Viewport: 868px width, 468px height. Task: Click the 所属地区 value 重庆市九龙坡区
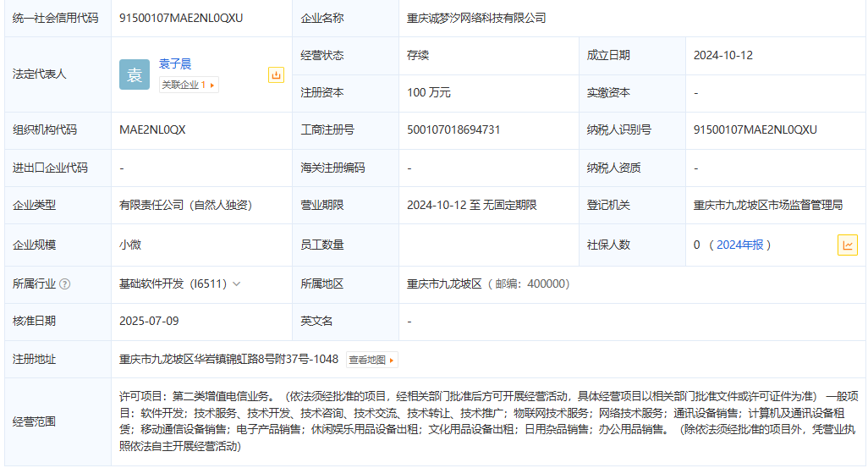point(444,284)
